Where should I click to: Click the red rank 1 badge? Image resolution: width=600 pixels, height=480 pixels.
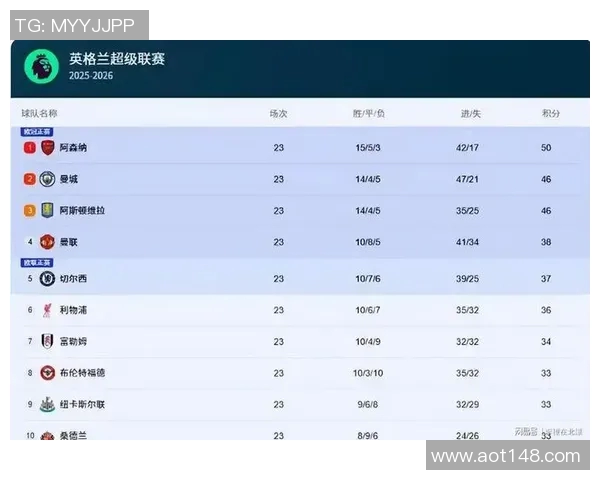pos(30,148)
